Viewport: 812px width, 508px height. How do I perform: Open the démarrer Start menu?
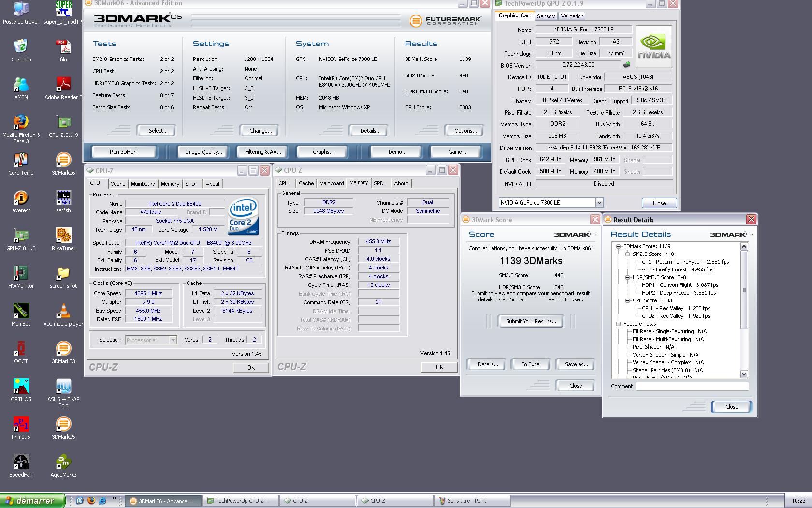click(32, 501)
